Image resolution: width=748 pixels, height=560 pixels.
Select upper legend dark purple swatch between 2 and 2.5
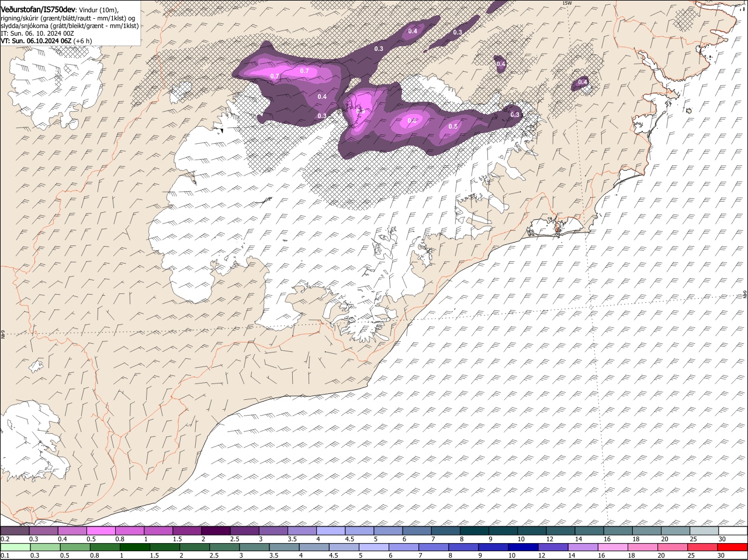pyautogui.click(x=216, y=531)
